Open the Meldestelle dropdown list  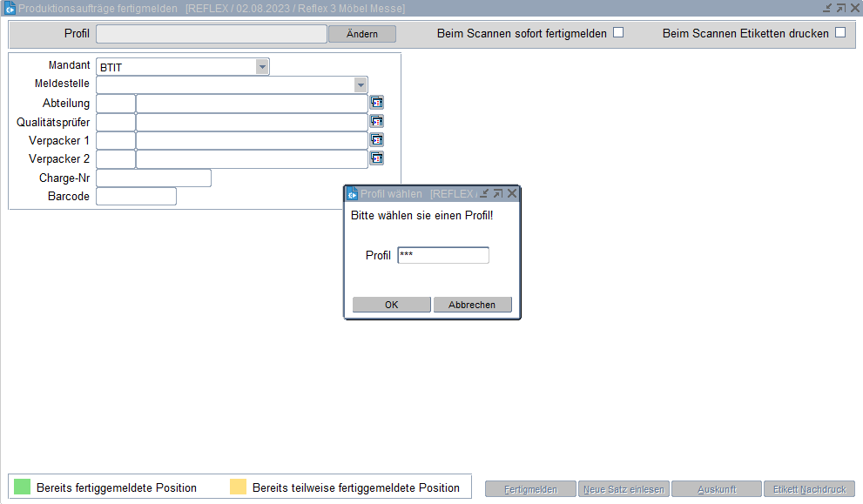coord(361,84)
